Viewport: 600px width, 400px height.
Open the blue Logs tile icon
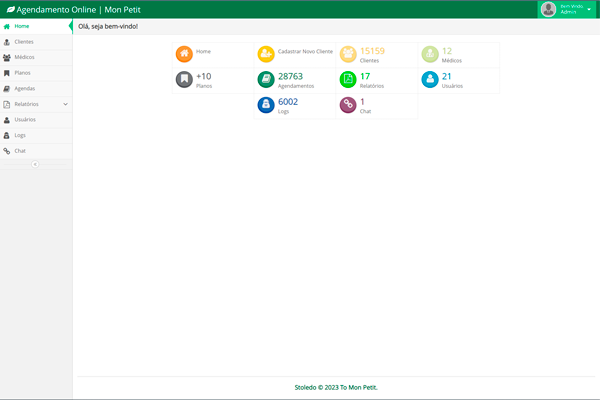click(266, 104)
